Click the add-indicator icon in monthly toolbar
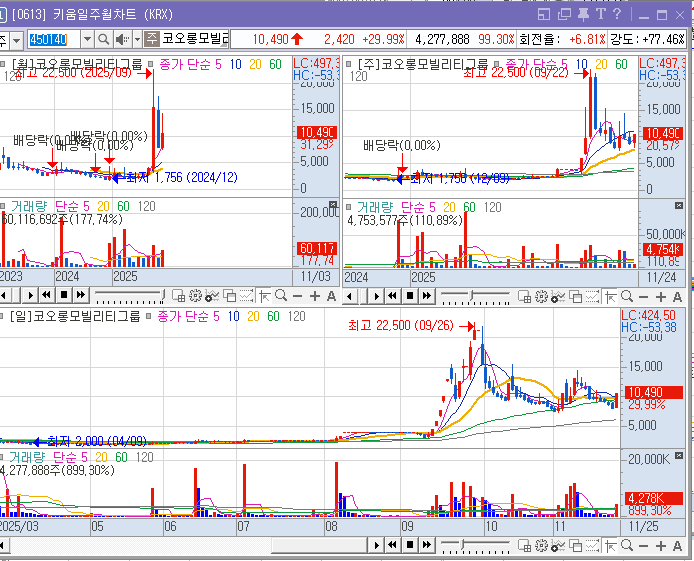The image size is (694, 561). 212,296
